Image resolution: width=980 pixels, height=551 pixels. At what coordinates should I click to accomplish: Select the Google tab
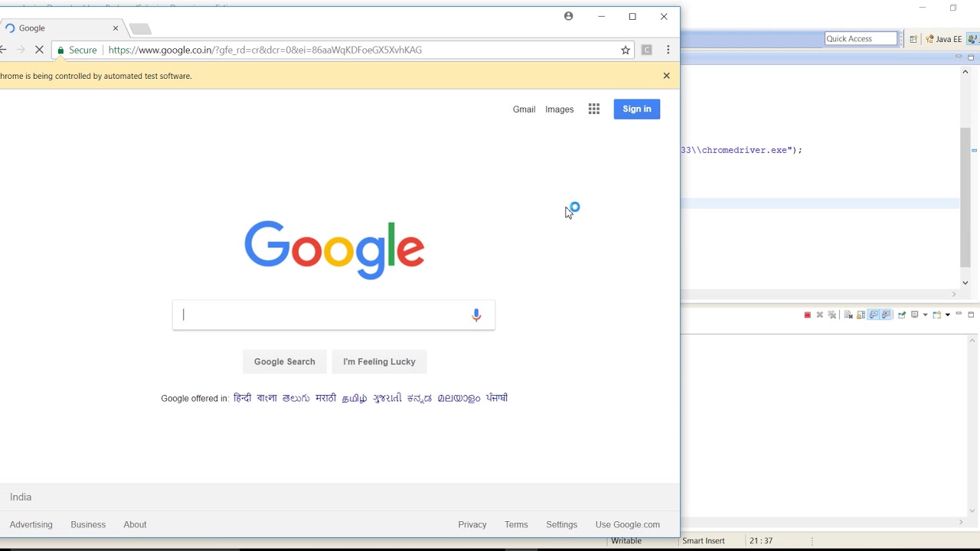click(x=61, y=28)
